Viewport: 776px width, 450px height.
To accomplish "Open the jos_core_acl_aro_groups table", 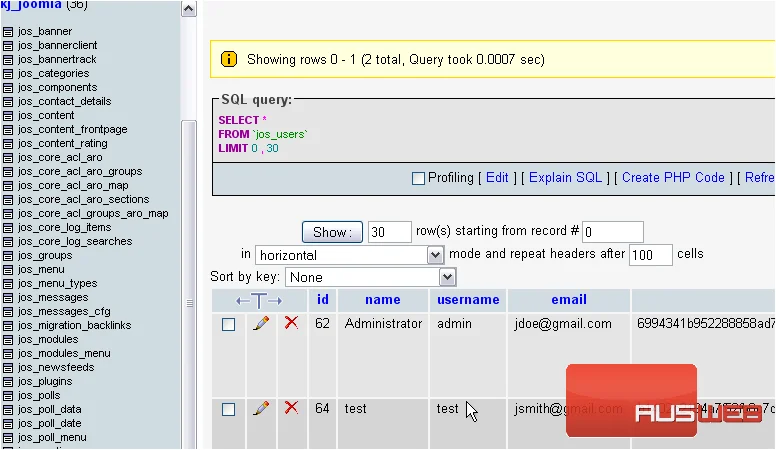I will (80, 172).
